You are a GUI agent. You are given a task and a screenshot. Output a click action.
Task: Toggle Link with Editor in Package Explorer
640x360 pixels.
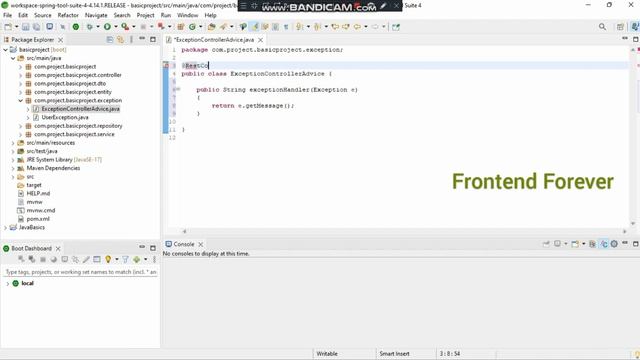(x=120, y=40)
